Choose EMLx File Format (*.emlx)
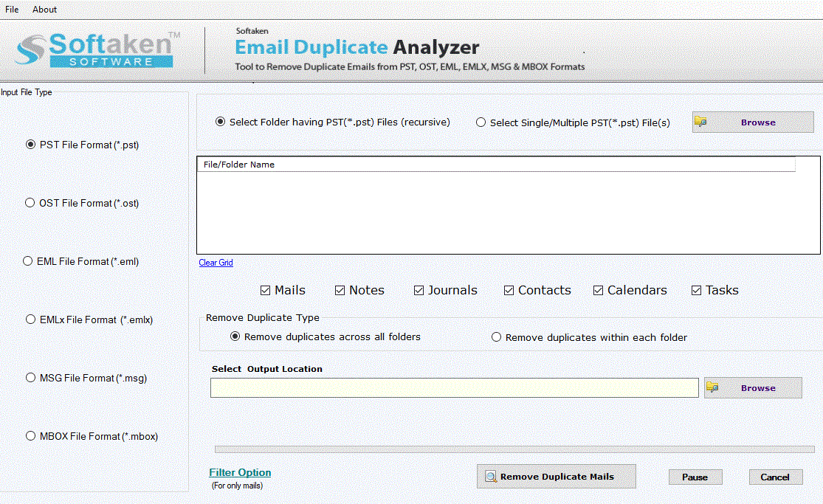 pyautogui.click(x=30, y=320)
